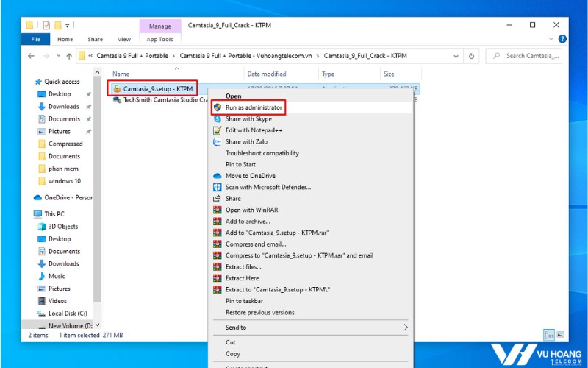
Task: Open the Help question mark icon
Action: 562,39
